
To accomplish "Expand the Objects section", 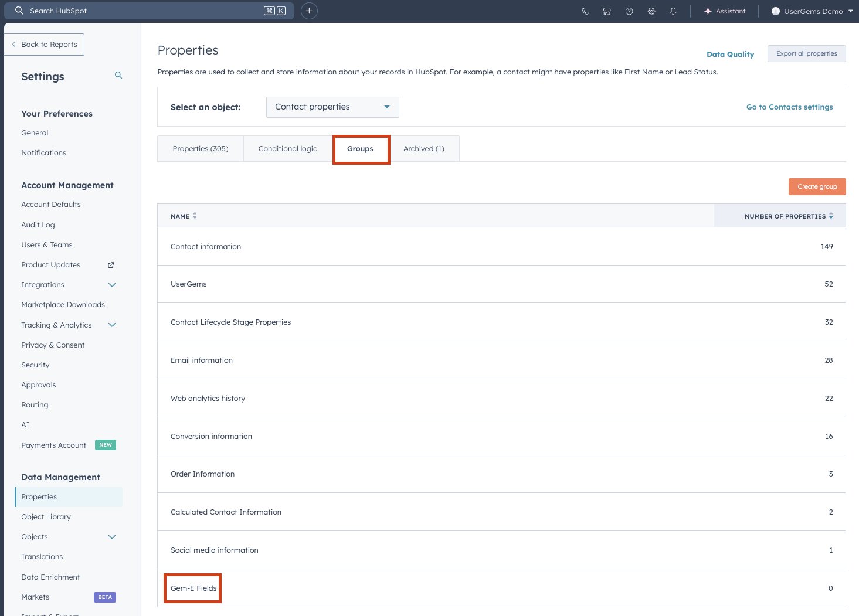I will pos(112,537).
